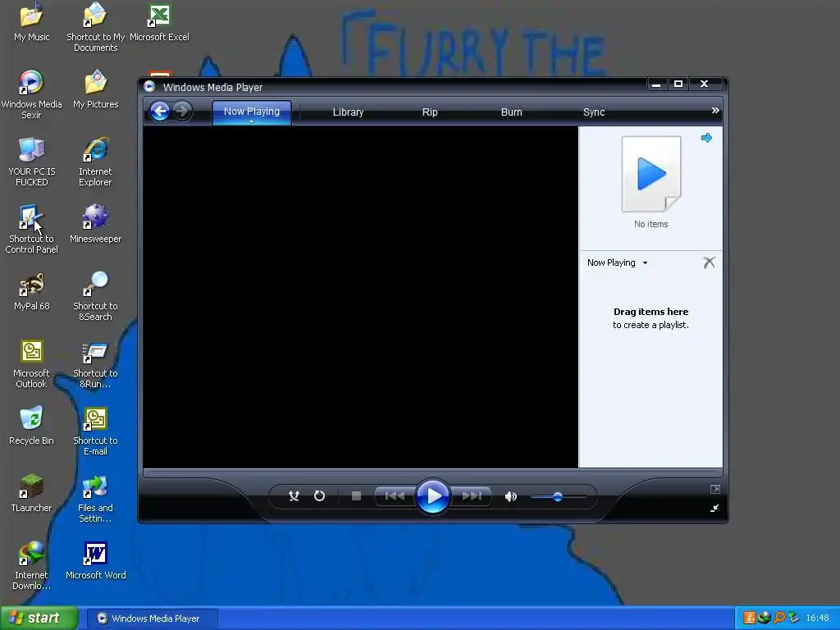The width and height of the screenshot is (840, 630).
Task: Open the My Music folder
Action: (32, 22)
